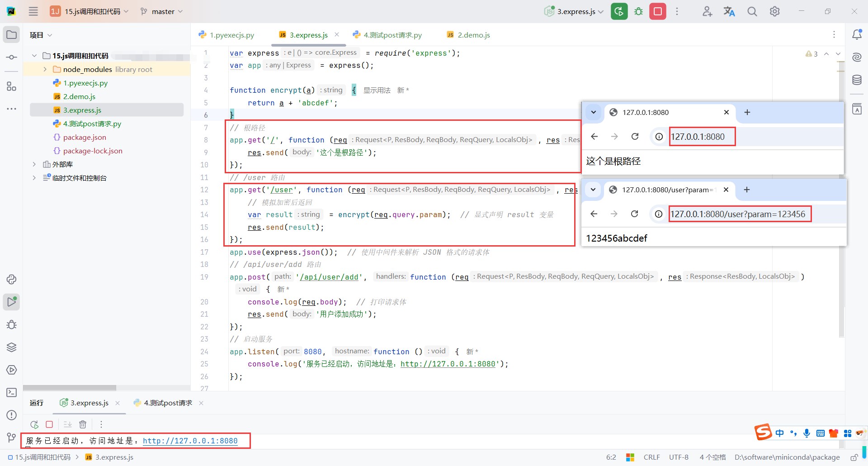Select the 4.测试post请求 Run panel tab
868x466 pixels.
tap(163, 403)
